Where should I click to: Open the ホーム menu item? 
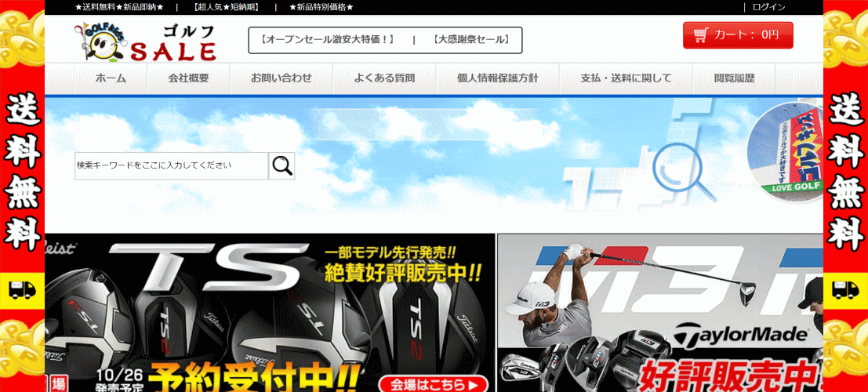111,78
